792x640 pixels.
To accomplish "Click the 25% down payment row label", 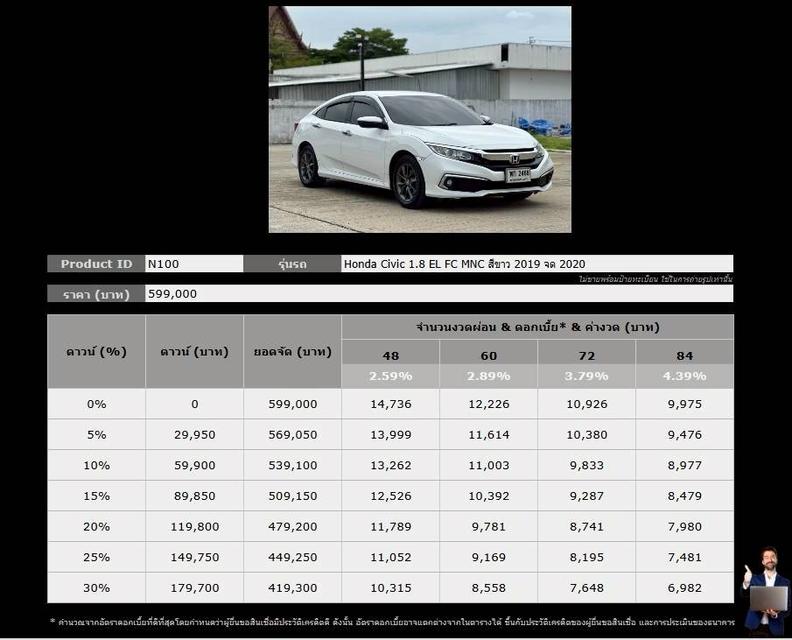I will (96, 557).
